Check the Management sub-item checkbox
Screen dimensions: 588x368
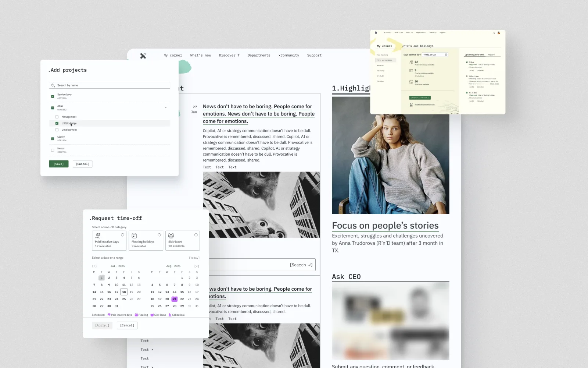(x=57, y=117)
